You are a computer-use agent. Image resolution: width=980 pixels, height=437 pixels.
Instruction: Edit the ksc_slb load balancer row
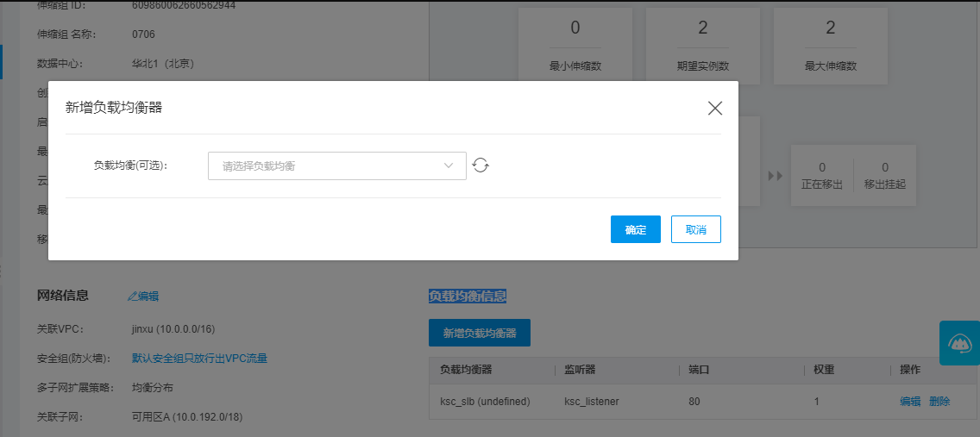[910, 402]
